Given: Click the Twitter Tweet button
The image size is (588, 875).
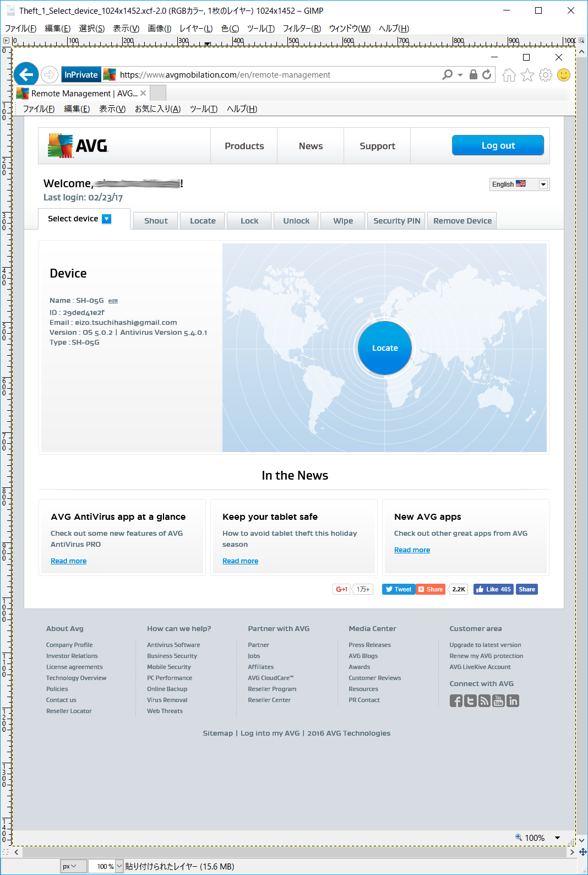Looking at the screenshot, I should (399, 589).
